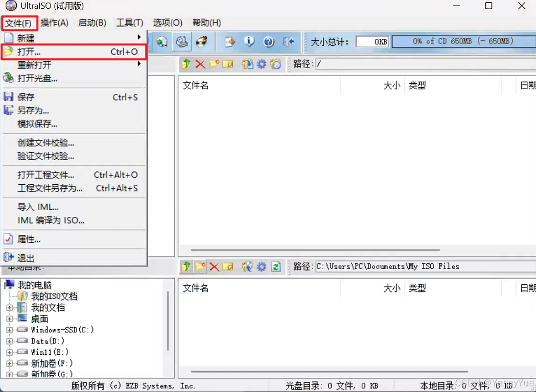Select IML 编译为 ISO... menu entry
The height and width of the screenshot is (392, 536).
coord(74,220)
